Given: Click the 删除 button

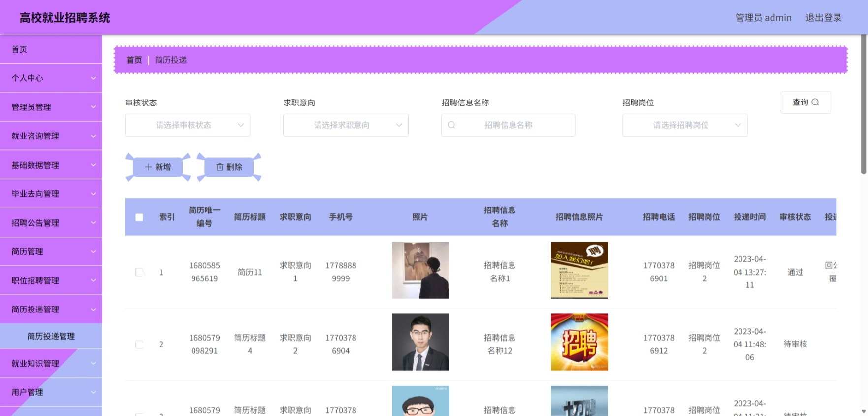Looking at the screenshot, I should pos(229,167).
